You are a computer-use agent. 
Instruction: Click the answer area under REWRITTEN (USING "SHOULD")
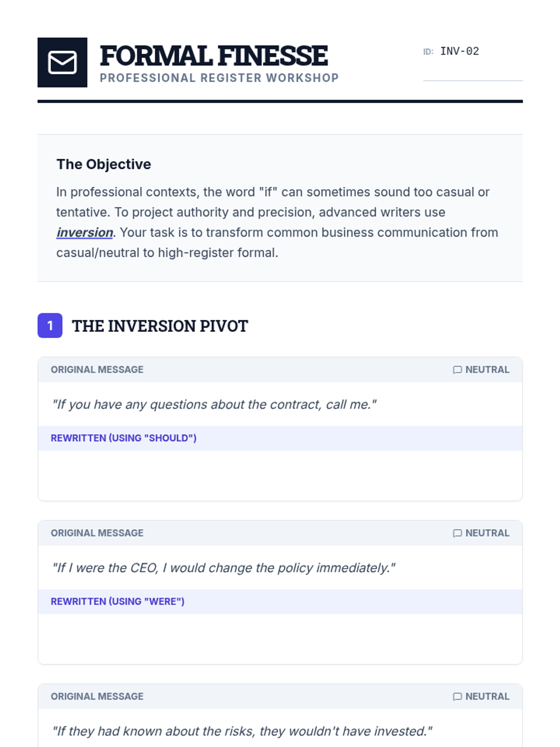point(280,475)
